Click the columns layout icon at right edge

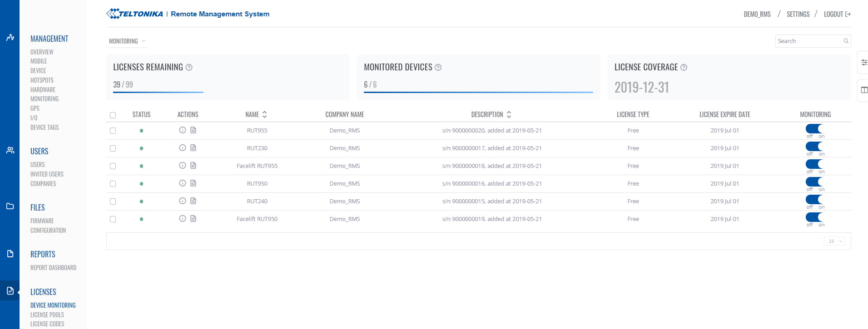(x=864, y=90)
